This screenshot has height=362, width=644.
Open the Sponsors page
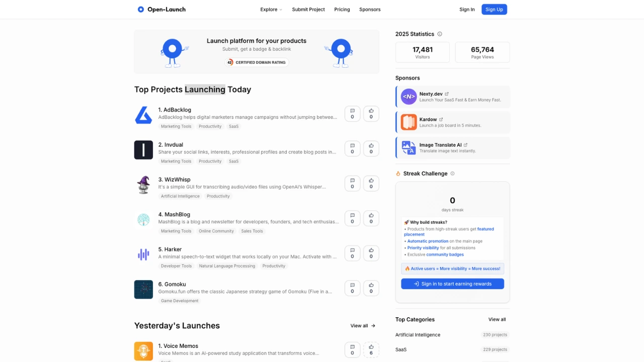coord(370,10)
